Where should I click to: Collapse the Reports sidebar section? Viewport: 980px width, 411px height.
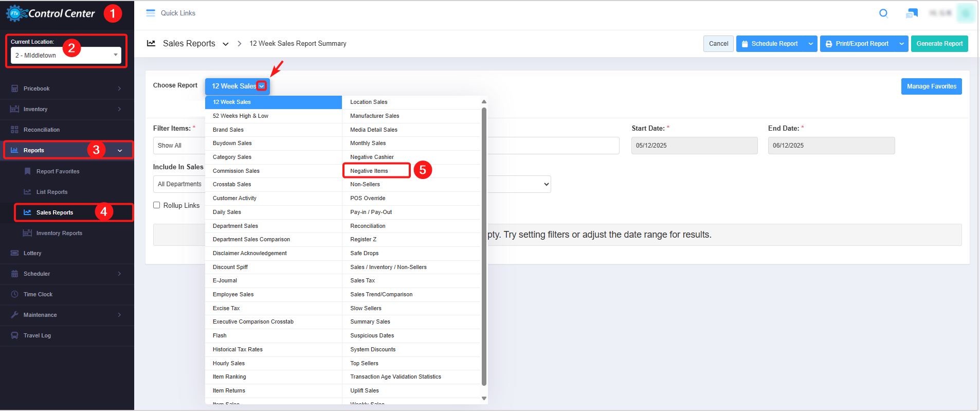[120, 151]
